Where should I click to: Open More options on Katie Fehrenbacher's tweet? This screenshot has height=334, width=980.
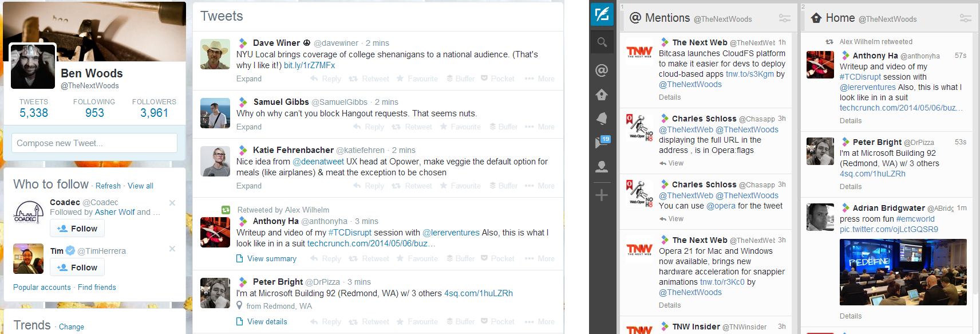pos(540,186)
